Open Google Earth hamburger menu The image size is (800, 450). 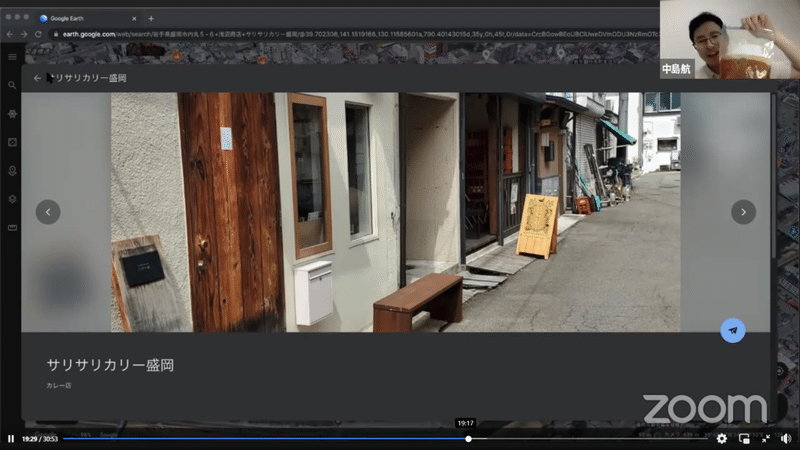pyautogui.click(x=12, y=57)
